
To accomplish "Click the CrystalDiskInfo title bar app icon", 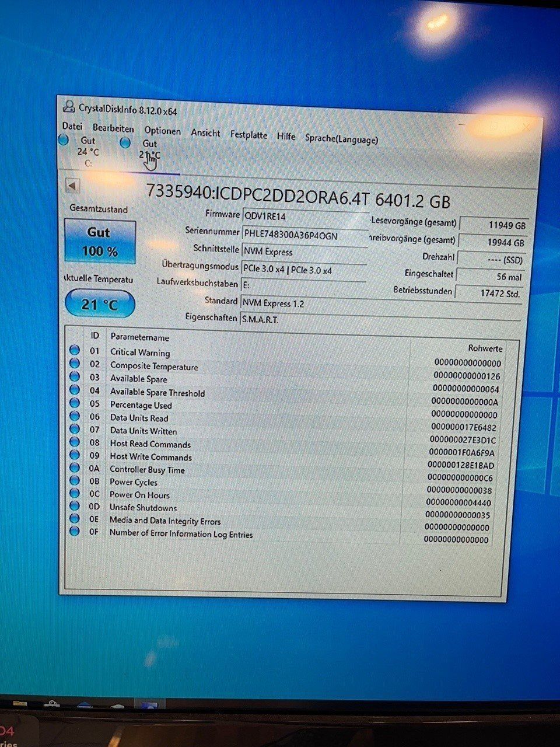I will (69, 107).
